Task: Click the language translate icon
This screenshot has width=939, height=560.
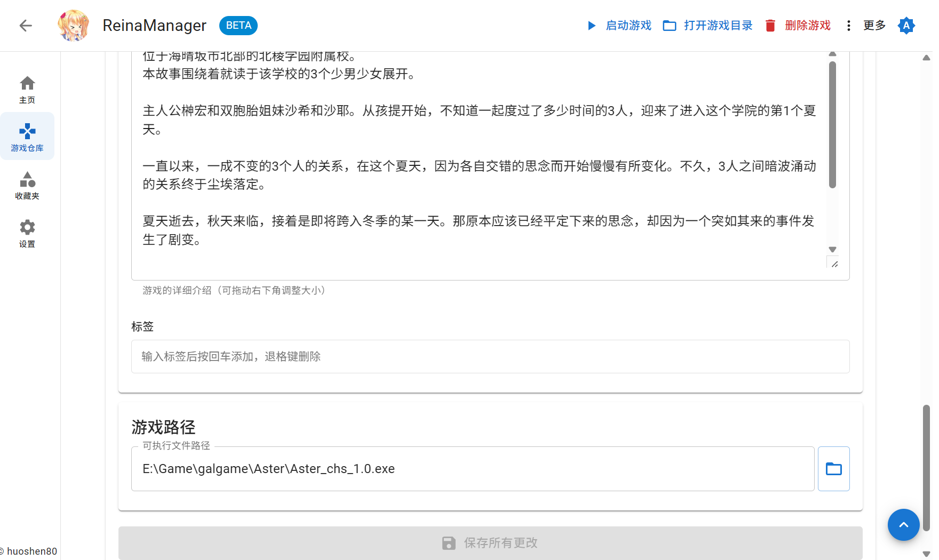Action: (906, 26)
